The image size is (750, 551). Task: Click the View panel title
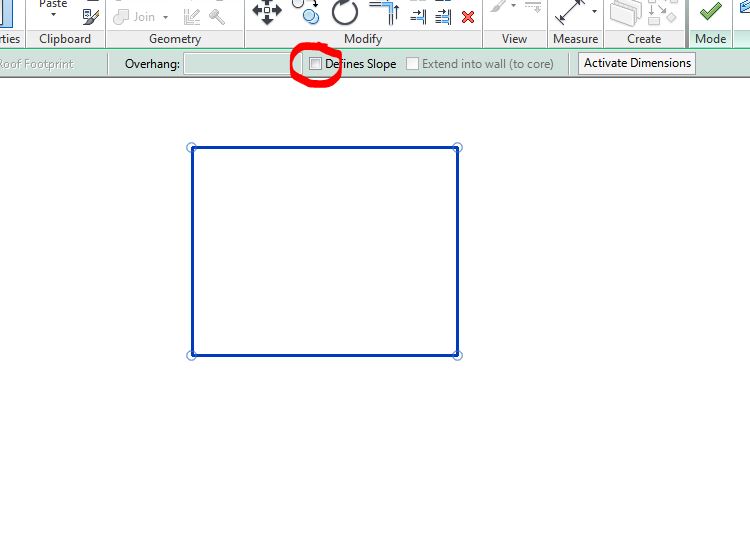coord(514,39)
